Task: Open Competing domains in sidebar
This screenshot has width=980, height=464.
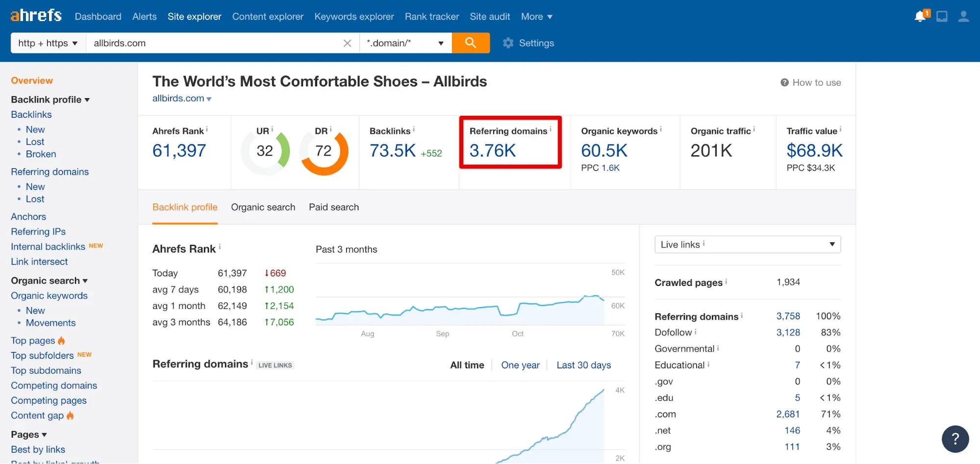Action: (x=54, y=386)
